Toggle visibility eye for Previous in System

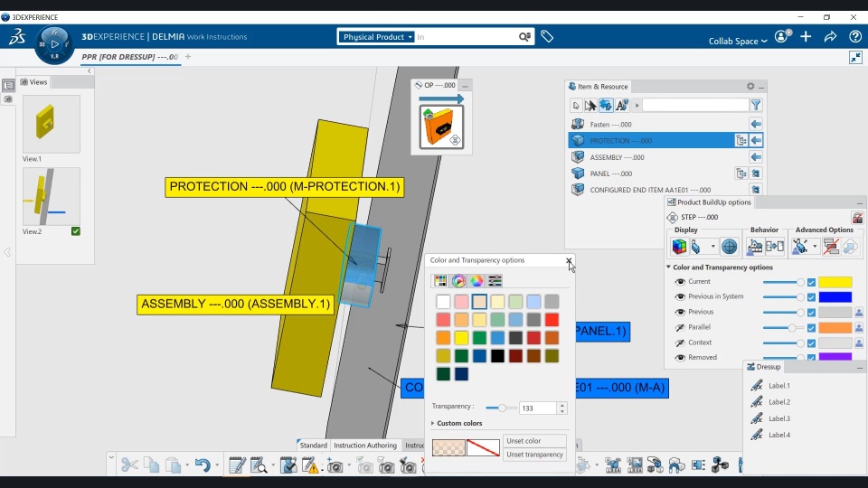pyautogui.click(x=680, y=296)
